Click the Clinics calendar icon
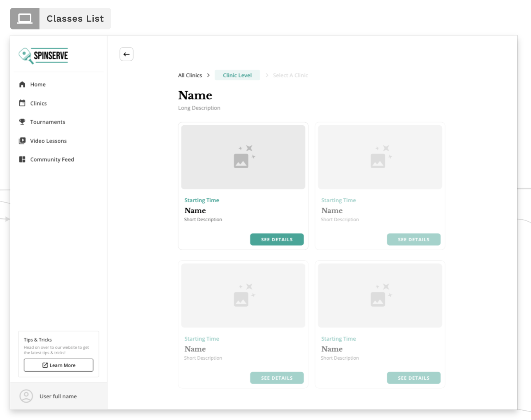This screenshot has height=420, width=531. pyautogui.click(x=22, y=103)
